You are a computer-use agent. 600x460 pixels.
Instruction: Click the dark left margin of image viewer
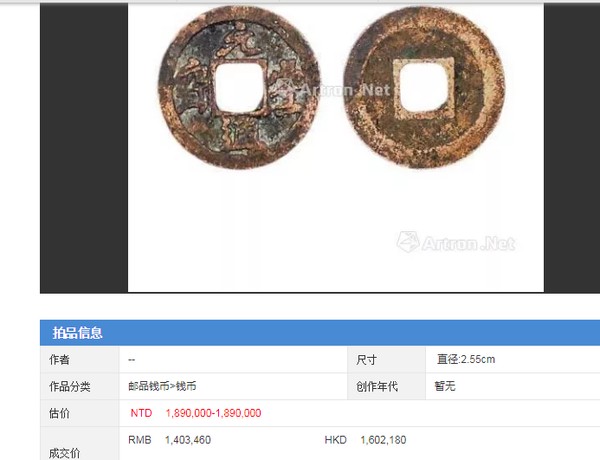84,148
